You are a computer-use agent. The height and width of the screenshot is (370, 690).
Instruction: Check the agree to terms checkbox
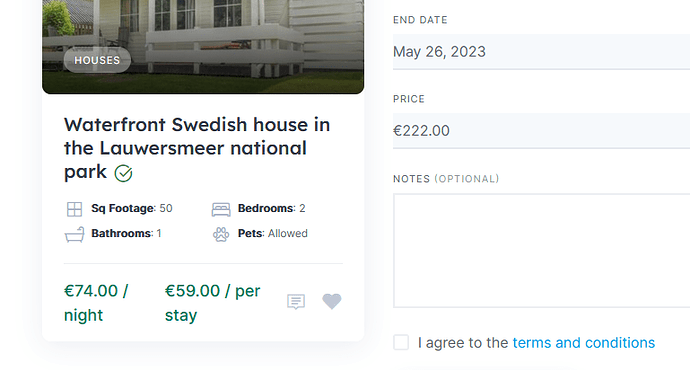tap(401, 342)
